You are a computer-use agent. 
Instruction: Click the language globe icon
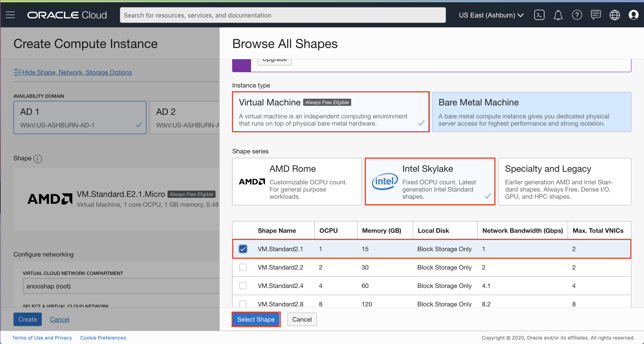coord(615,15)
